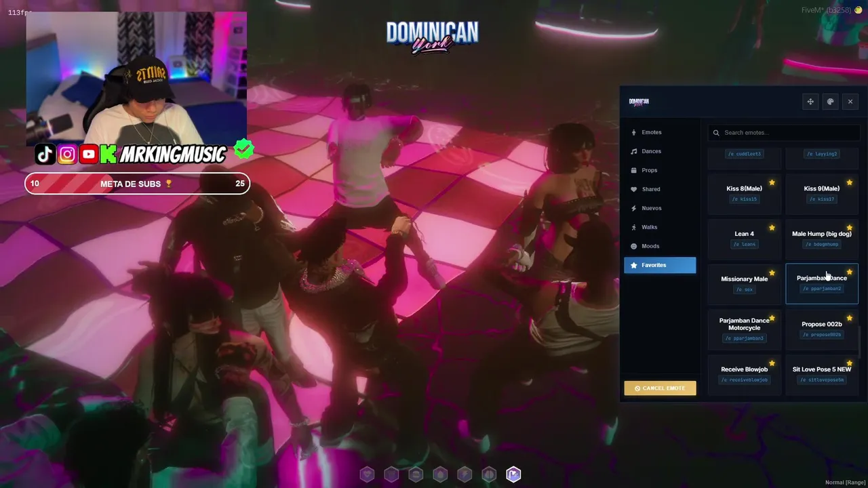
Task: Click the green Kick logo in overlay
Action: coord(108,155)
